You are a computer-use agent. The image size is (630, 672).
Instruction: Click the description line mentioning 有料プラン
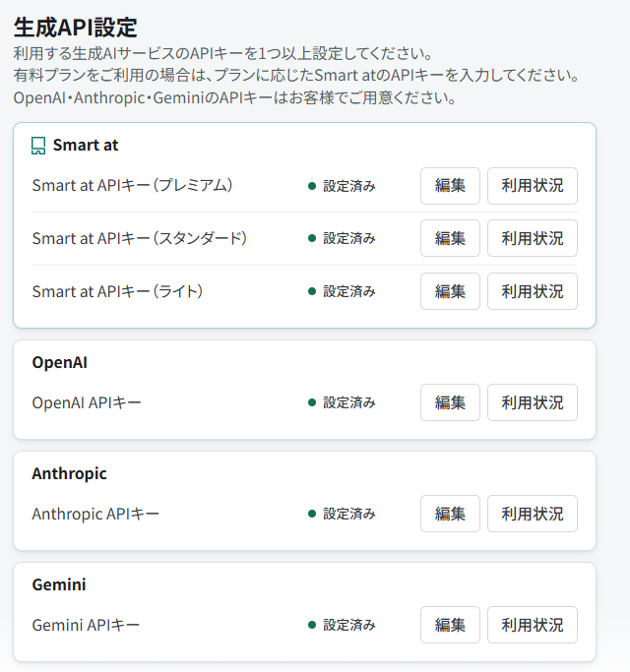point(296,76)
